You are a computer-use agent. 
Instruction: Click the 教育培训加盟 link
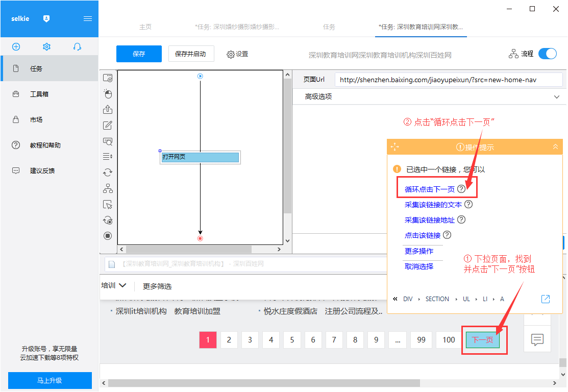coord(197,311)
